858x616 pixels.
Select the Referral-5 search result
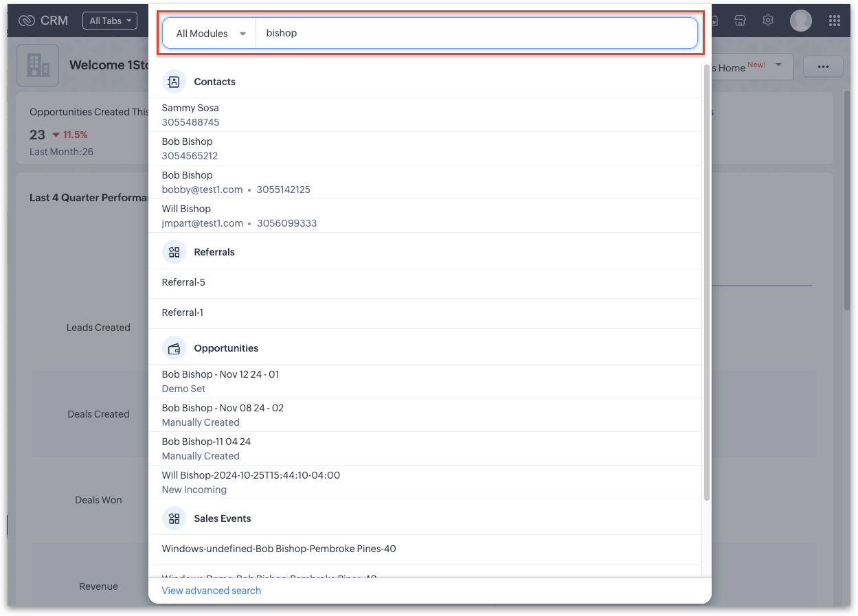click(x=183, y=282)
